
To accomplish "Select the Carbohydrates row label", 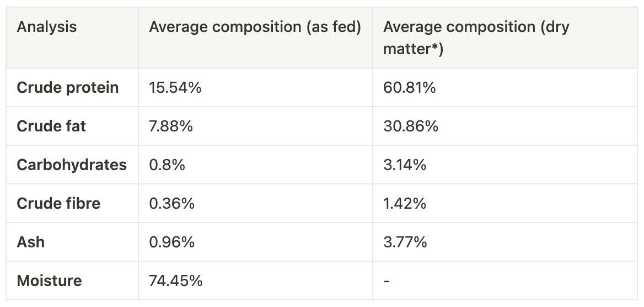I will [x=72, y=165].
